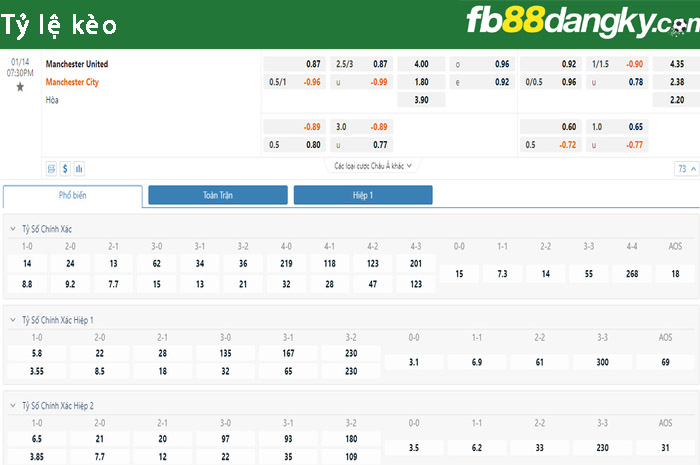Viewport: 700px width, 465px height.
Task: Select correct score 3-0 odds 62
Action: coord(157,264)
